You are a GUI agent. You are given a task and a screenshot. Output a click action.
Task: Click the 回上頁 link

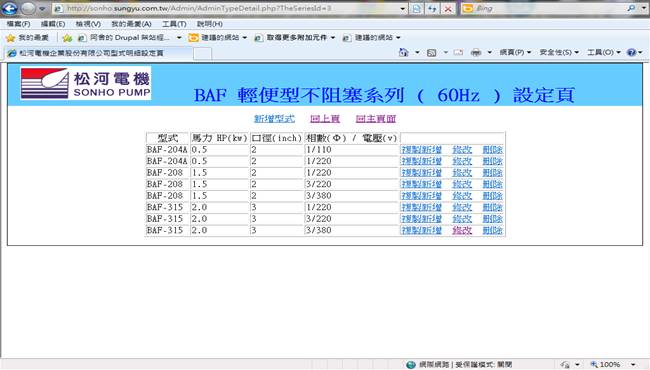tap(325, 118)
